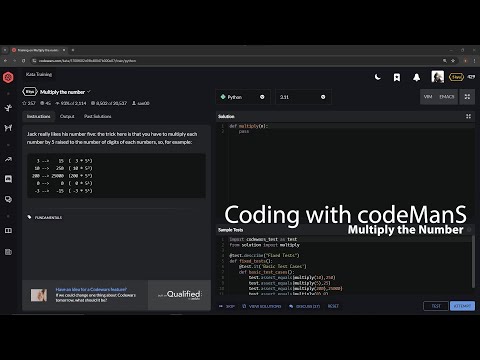Open the Python language dropdown
This screenshot has height=360, width=480.
tap(243, 97)
